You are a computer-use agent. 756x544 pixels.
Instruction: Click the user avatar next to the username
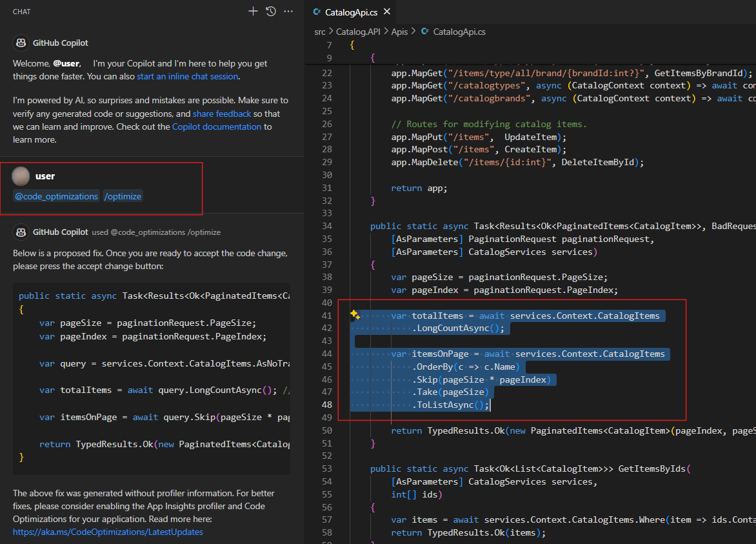[21, 176]
